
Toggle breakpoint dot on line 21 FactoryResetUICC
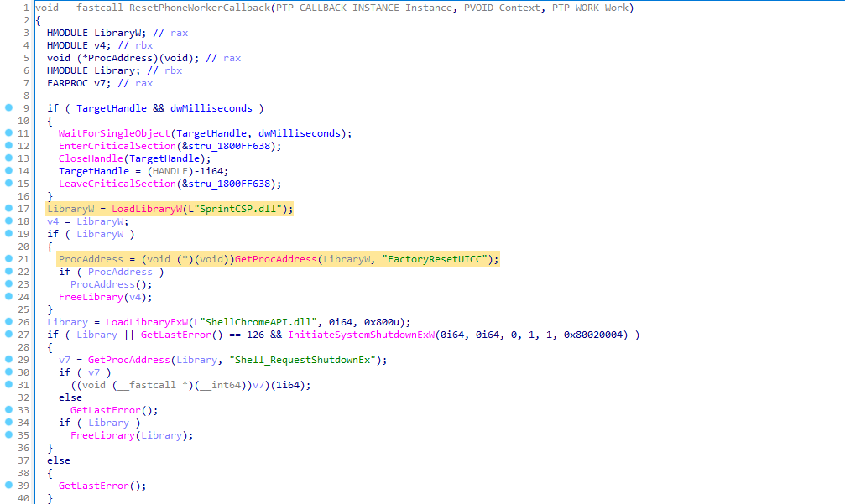pos(8,258)
